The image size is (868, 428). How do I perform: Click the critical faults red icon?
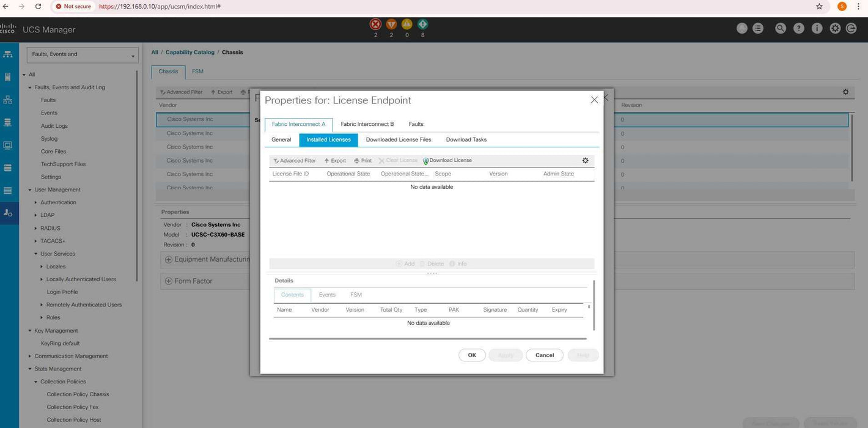(375, 24)
